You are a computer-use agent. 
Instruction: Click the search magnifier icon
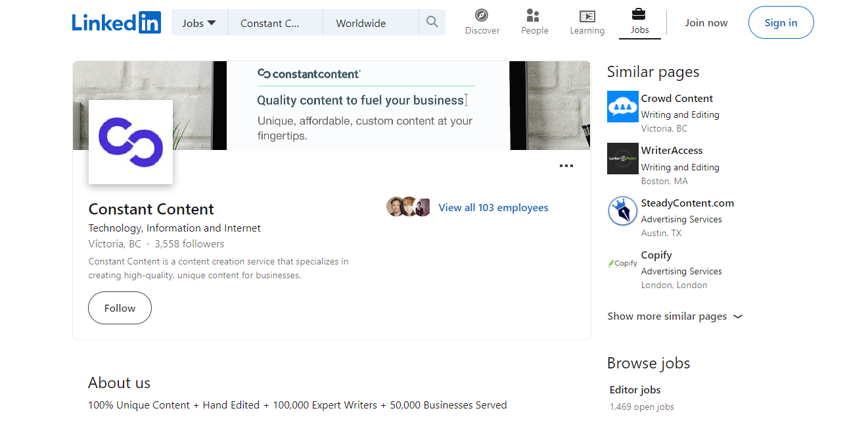point(432,22)
